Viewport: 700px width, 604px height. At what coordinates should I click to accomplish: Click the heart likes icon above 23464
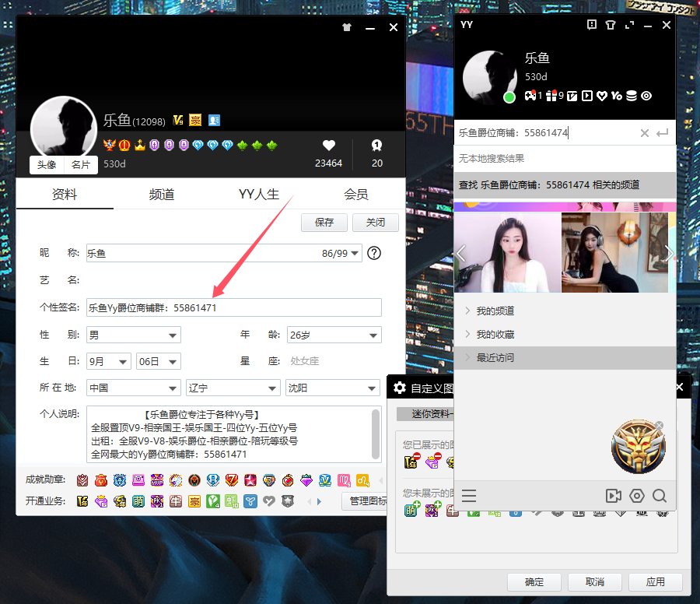click(x=328, y=145)
